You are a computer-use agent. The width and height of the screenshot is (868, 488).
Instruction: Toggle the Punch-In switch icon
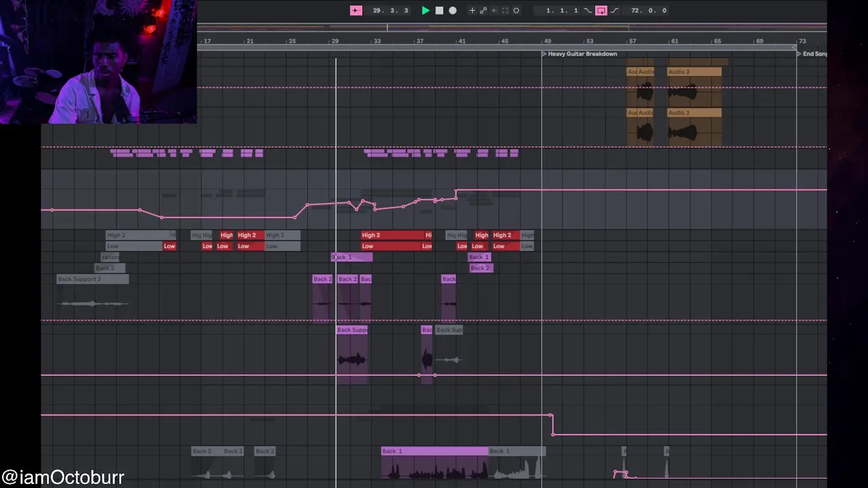(588, 10)
